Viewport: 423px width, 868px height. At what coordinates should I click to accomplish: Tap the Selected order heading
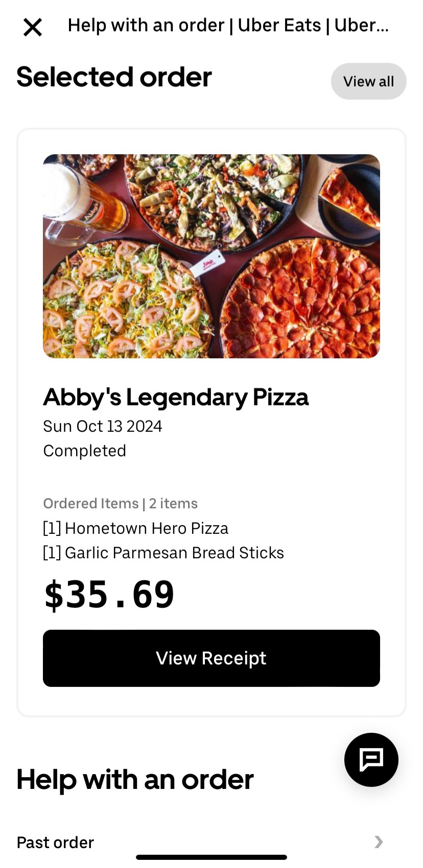point(114,77)
